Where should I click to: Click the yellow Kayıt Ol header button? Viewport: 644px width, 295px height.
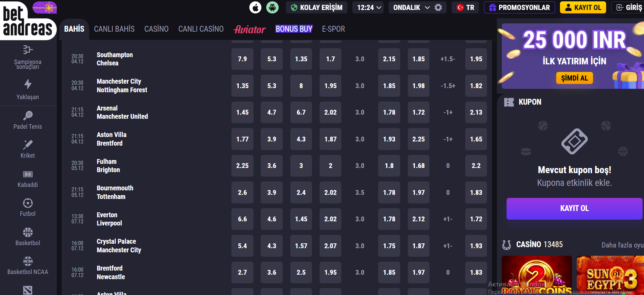click(583, 8)
